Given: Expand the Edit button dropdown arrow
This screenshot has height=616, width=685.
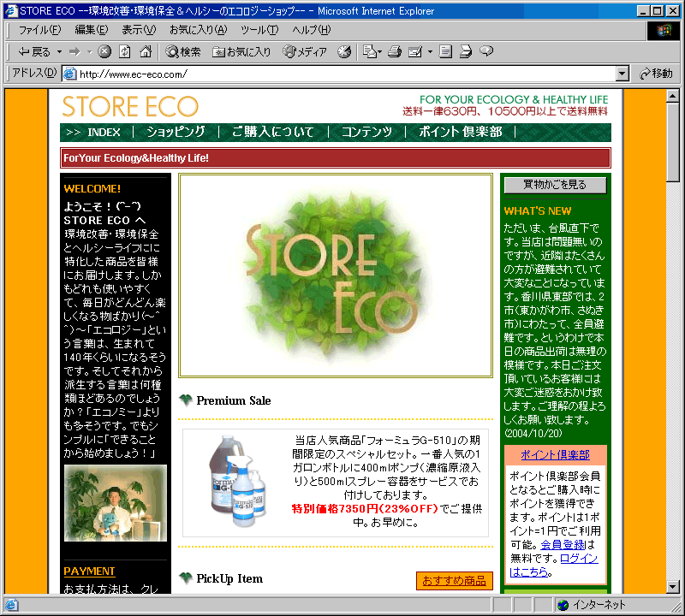Looking at the screenshot, I should [x=430, y=52].
